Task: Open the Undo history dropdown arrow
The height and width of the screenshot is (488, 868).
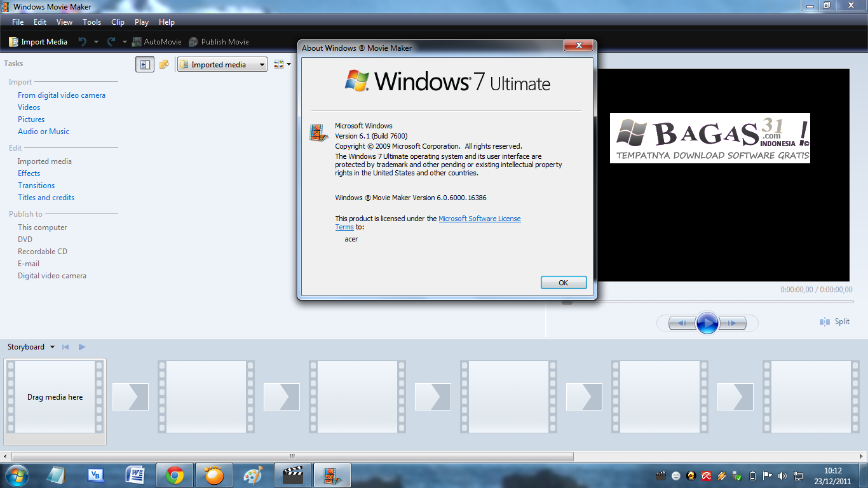Action: pos(96,42)
